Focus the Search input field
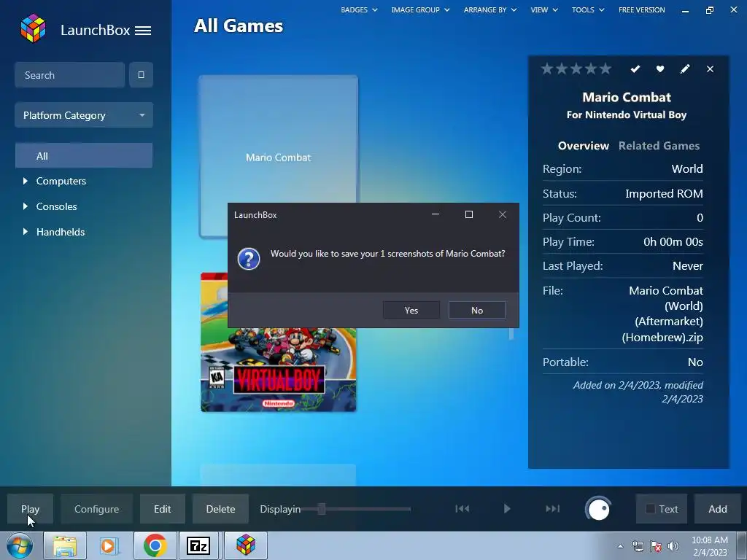The width and height of the screenshot is (747, 560). pyautogui.click(x=70, y=75)
